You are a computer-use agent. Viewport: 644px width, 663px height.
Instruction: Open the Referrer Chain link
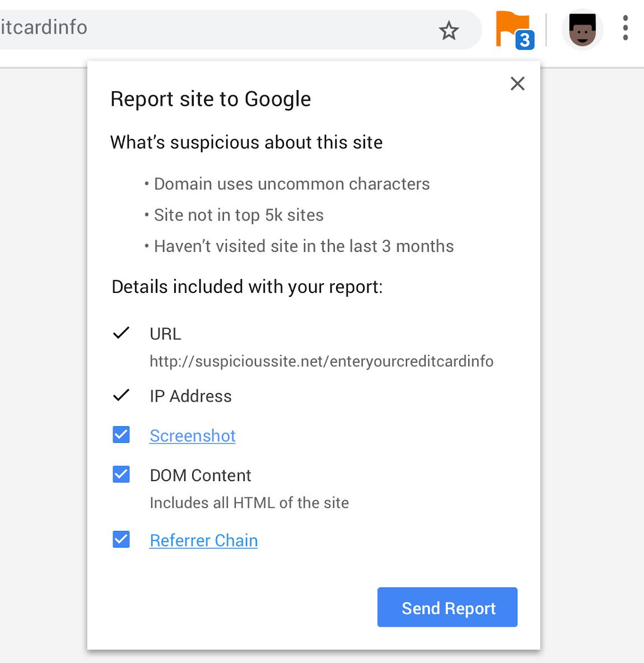pos(203,540)
